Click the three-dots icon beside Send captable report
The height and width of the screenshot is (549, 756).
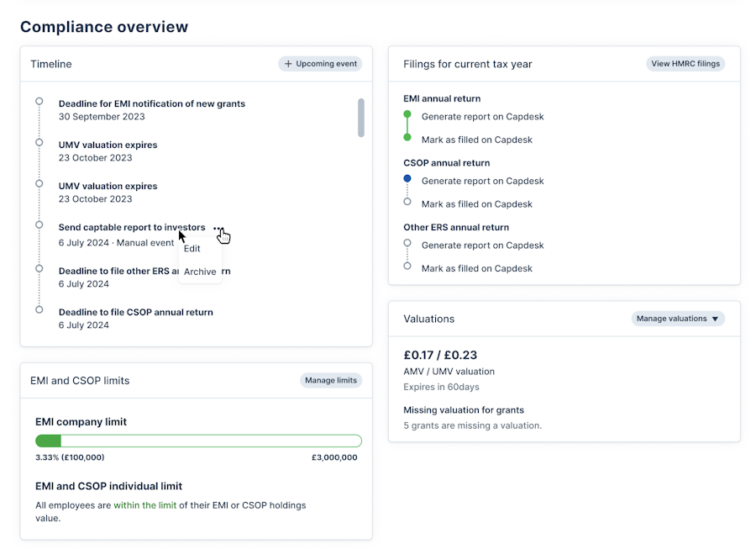click(218, 229)
